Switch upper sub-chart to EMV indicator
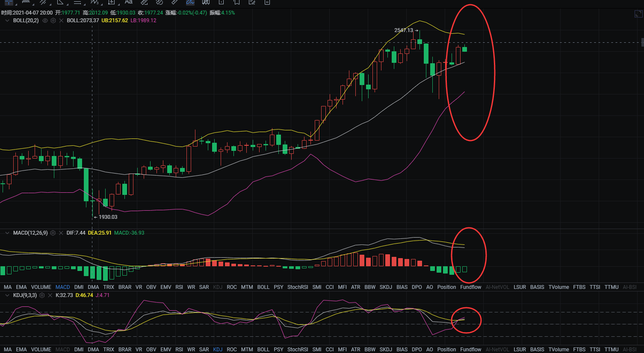 (x=166, y=287)
